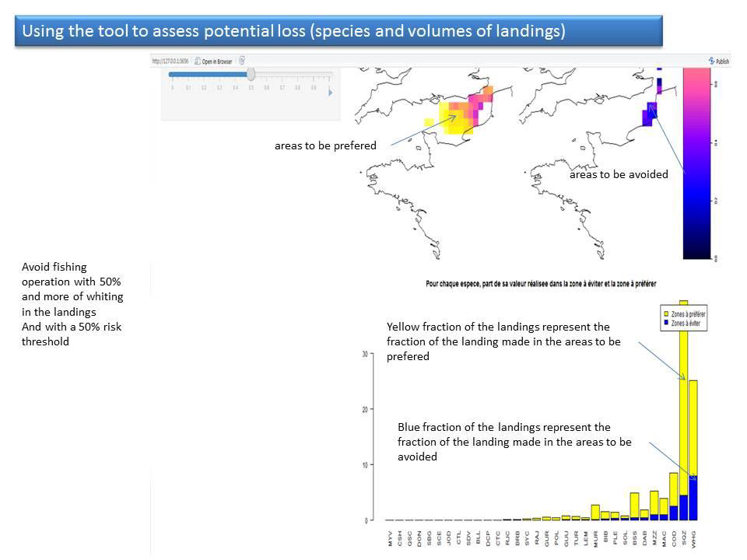Viewport: 747px width, 560px height.
Task: Click the SQZ species axis label
Action: [x=684, y=538]
